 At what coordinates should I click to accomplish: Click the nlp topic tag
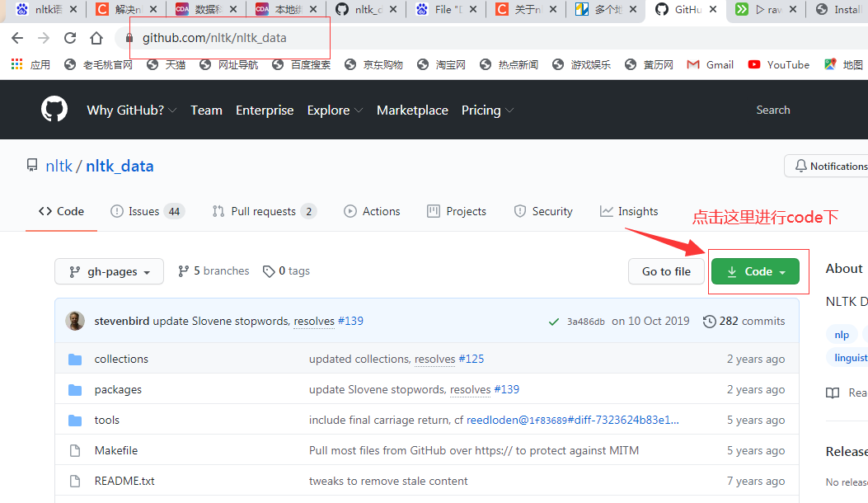click(842, 335)
